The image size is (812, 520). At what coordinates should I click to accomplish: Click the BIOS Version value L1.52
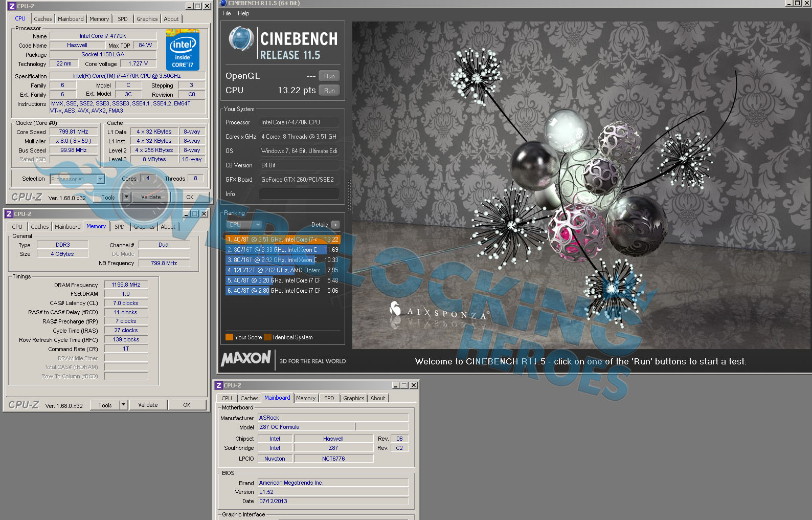333,492
